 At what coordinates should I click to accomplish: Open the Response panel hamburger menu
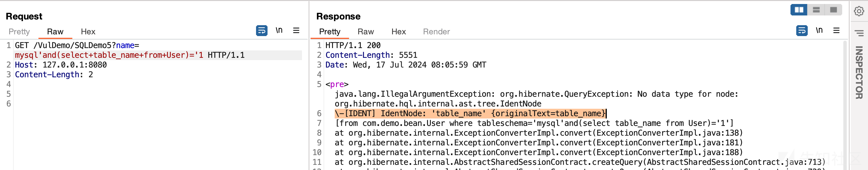836,31
